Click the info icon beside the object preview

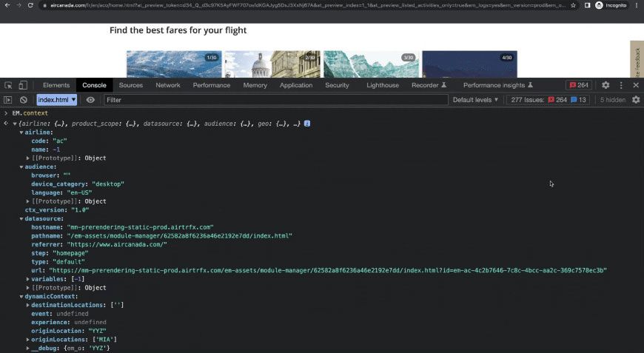307,123
